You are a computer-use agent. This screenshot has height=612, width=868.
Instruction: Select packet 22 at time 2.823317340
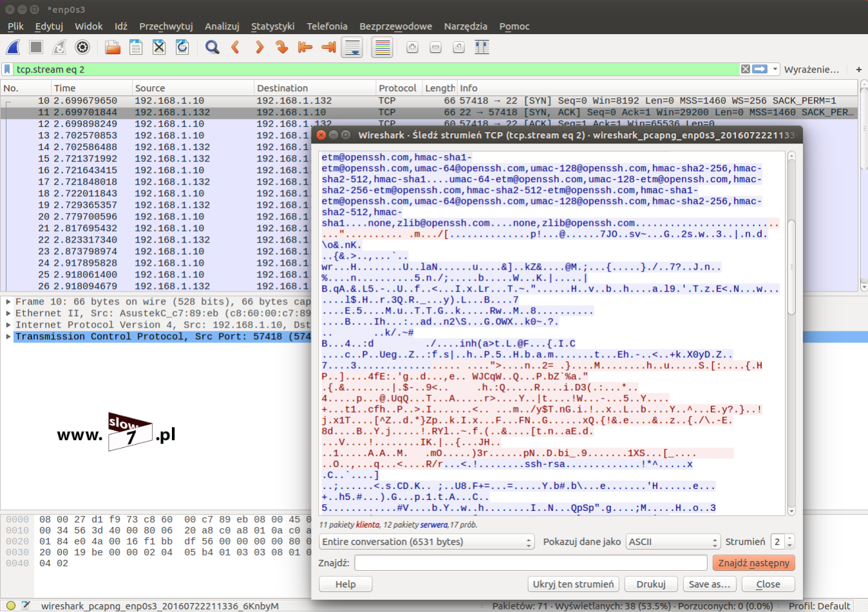pos(156,240)
